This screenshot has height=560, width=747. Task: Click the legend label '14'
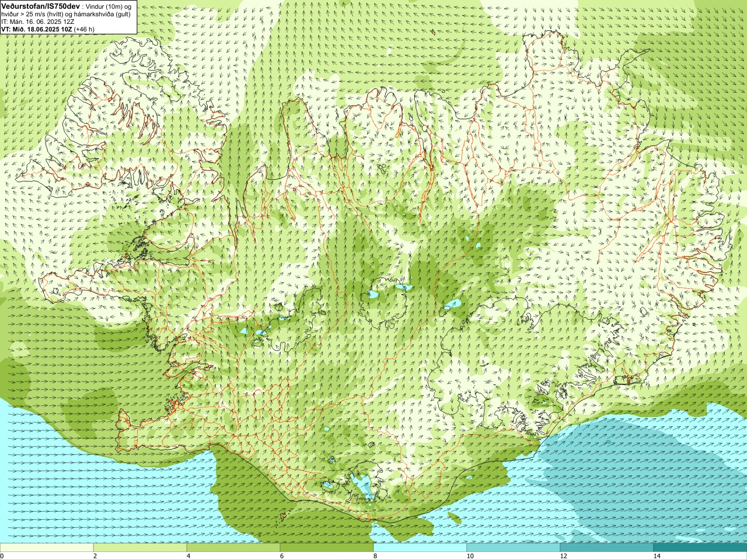[x=657, y=556]
